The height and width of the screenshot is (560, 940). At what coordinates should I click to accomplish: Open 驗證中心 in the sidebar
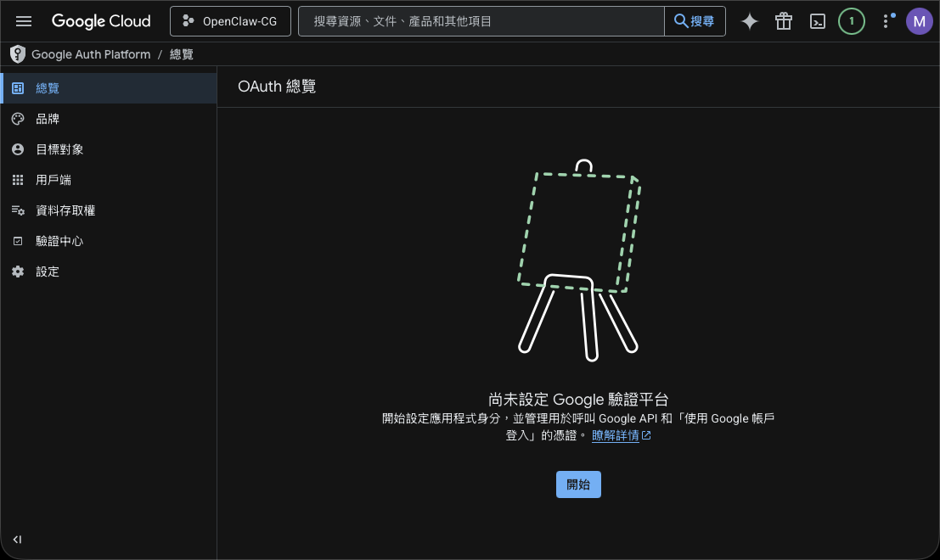[x=59, y=241]
